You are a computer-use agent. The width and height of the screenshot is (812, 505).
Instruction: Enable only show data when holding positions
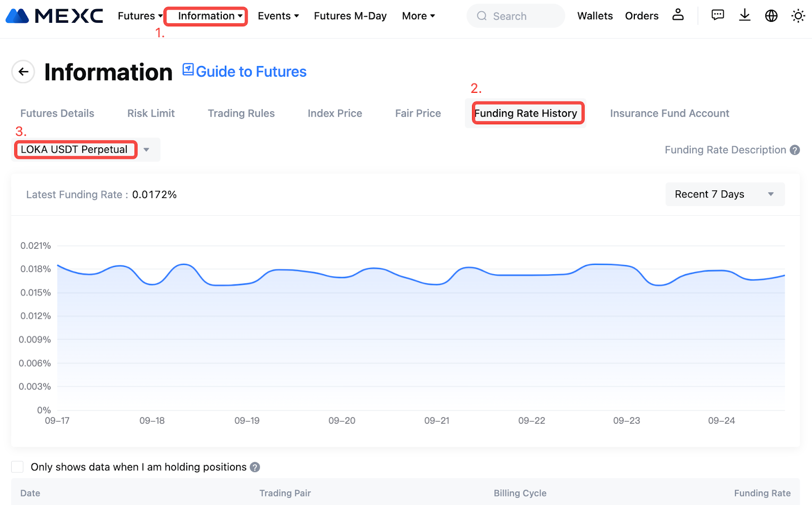18,467
